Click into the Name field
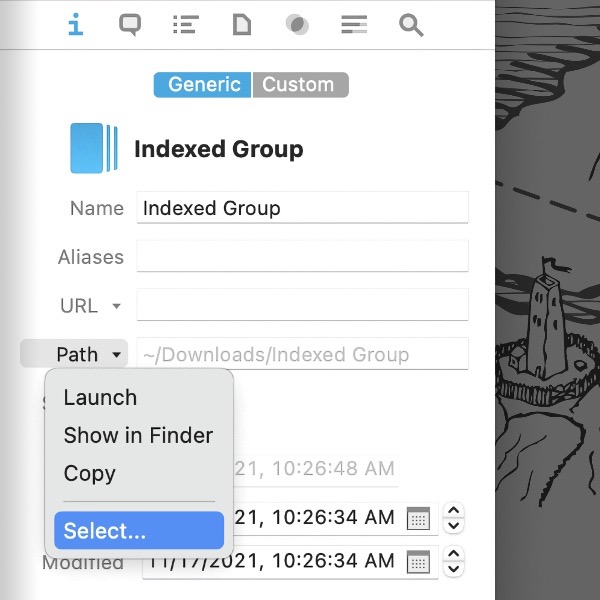The width and height of the screenshot is (600, 600). (302, 207)
